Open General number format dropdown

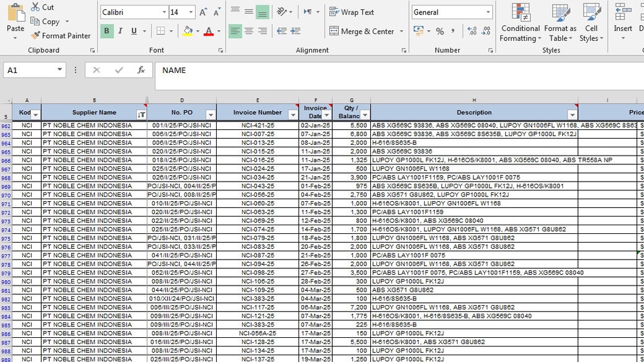click(488, 12)
